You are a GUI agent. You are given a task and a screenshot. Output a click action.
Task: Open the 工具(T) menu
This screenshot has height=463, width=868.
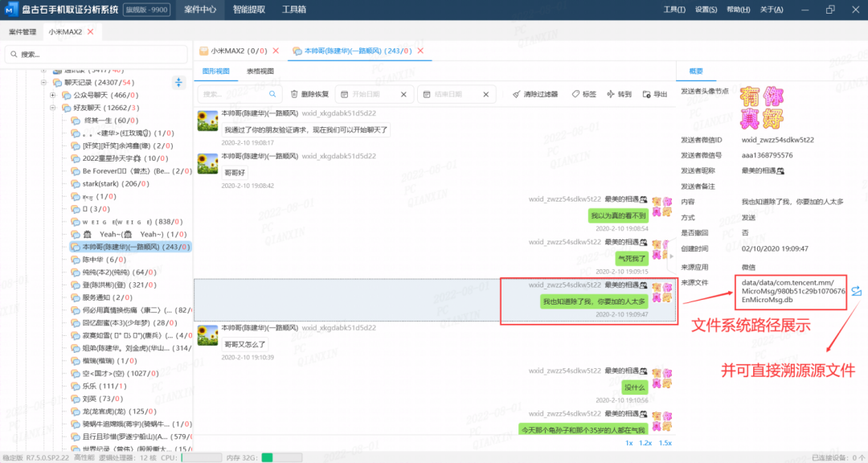[x=674, y=10]
